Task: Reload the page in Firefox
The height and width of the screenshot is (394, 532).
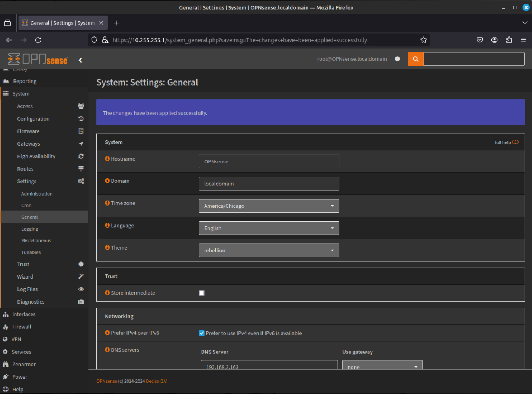Action: 38,40
